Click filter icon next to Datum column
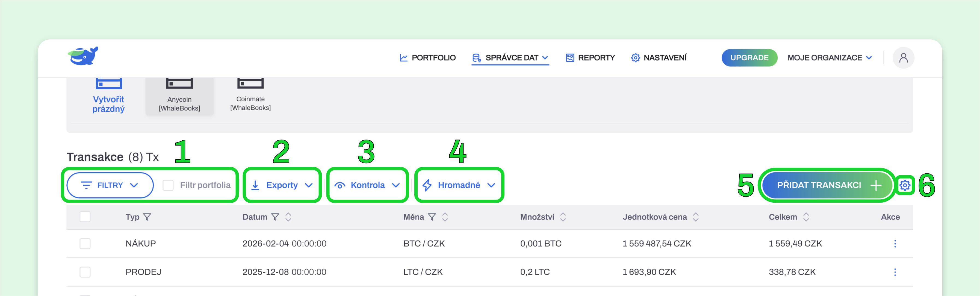Viewport: 980px width, 296px height. (275, 217)
